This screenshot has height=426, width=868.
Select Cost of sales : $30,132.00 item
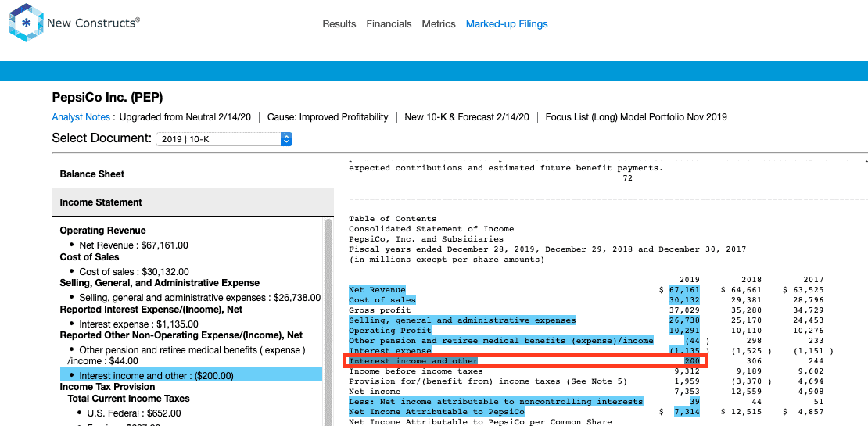[x=135, y=272]
